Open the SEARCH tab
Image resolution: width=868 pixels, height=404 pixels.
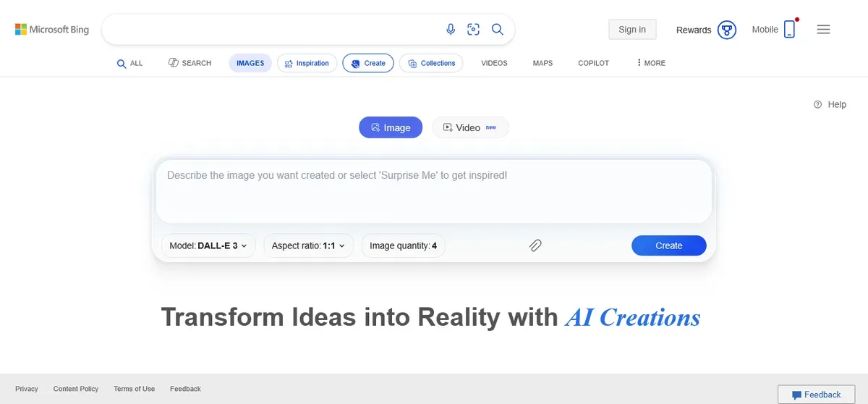[x=190, y=63]
